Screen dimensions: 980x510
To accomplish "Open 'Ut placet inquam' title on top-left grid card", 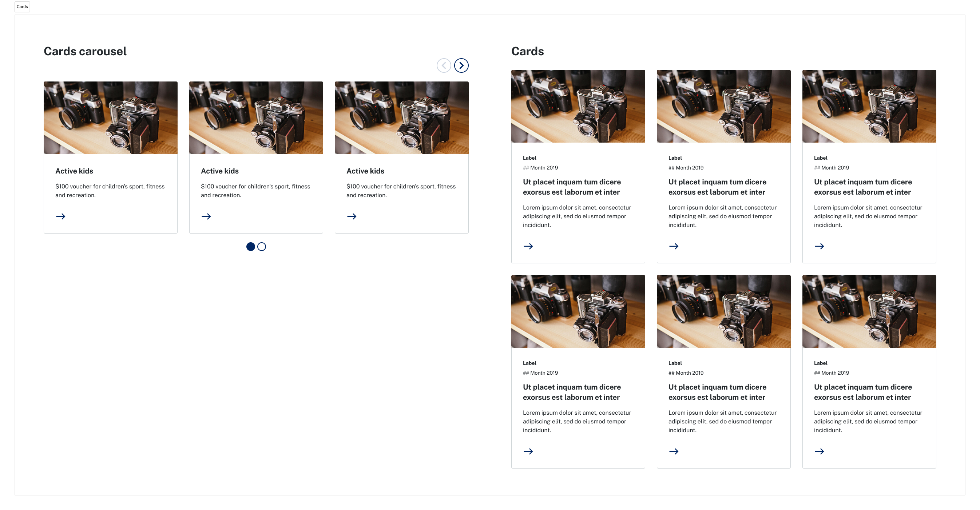I will [x=572, y=187].
